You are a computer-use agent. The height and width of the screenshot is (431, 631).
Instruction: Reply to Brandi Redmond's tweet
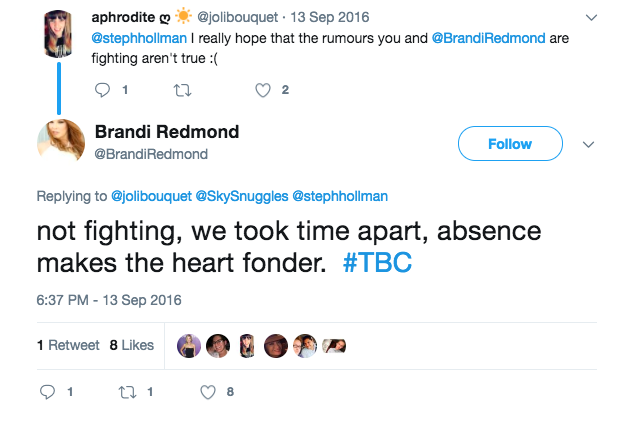47,392
